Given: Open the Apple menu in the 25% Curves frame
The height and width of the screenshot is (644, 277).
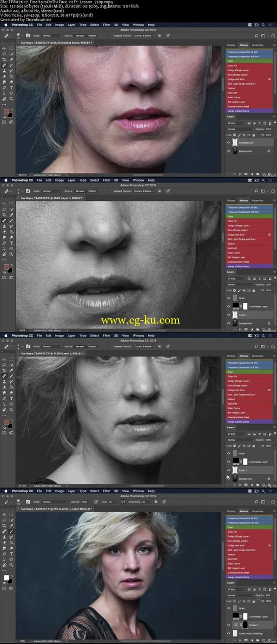Looking at the screenshot, I should pos(6,491).
